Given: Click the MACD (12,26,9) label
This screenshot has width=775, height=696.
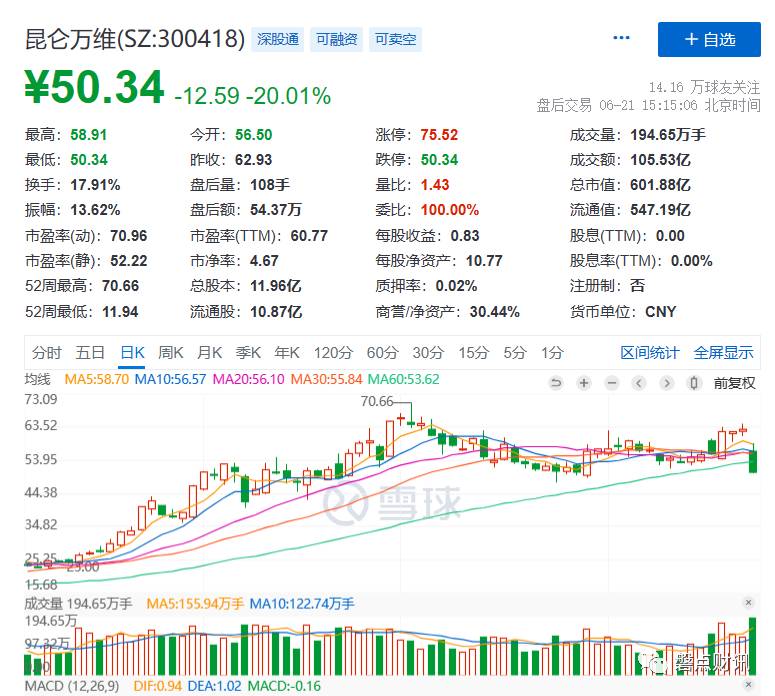Looking at the screenshot, I should coord(72,686).
